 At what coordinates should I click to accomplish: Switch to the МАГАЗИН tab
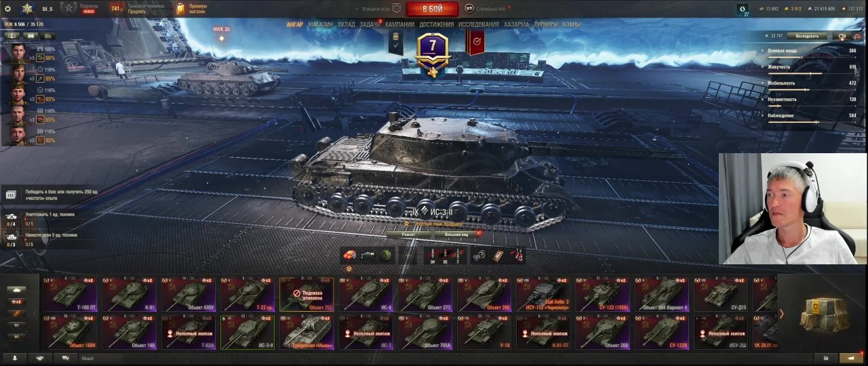(x=321, y=24)
